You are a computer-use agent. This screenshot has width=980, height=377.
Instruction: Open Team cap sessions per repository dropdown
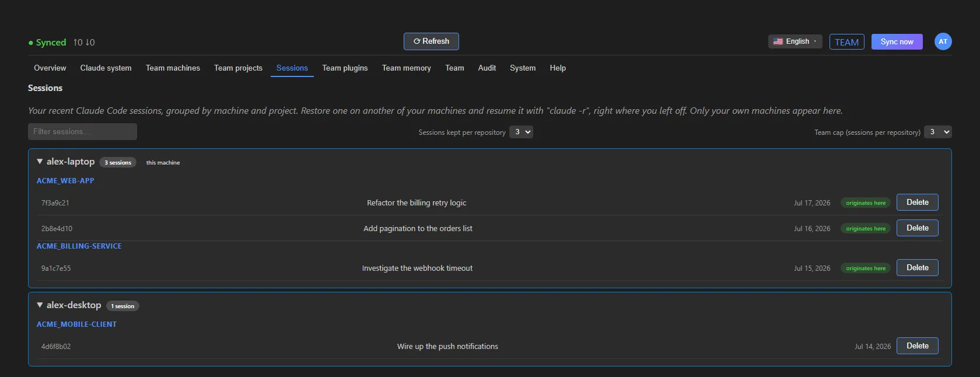(938, 132)
